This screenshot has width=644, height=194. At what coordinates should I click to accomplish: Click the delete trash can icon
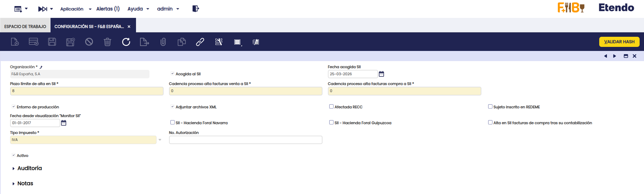click(x=107, y=42)
